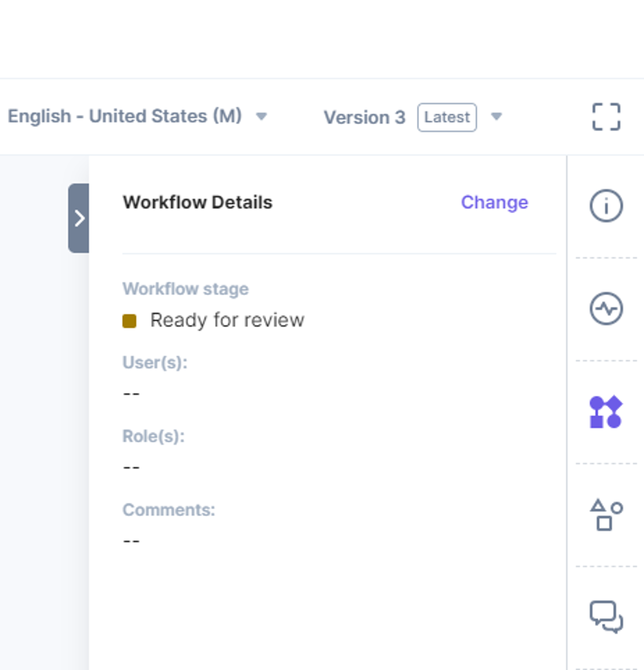Screen dimensions: 644x670
Task: Open the language dropdown arrow
Action: point(261,116)
